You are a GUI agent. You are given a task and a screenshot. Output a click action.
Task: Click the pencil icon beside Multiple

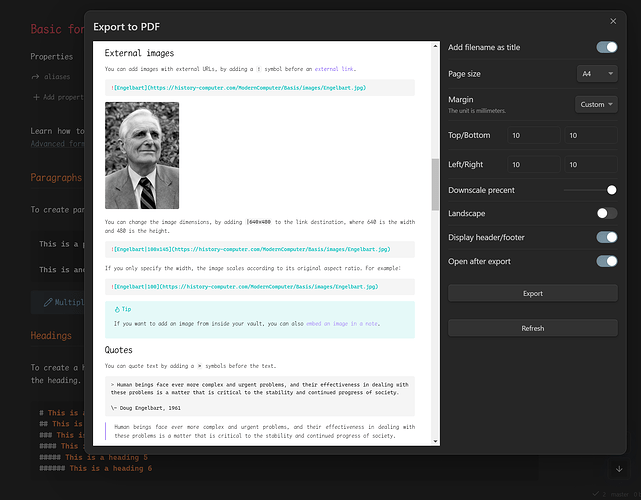pos(48,301)
